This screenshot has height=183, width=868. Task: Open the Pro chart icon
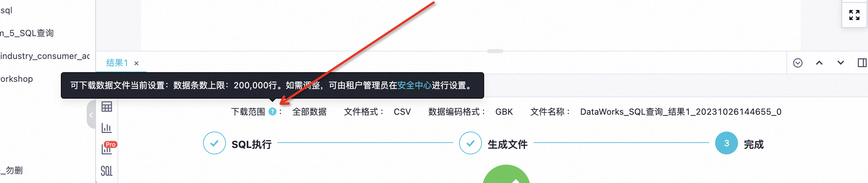(107, 149)
